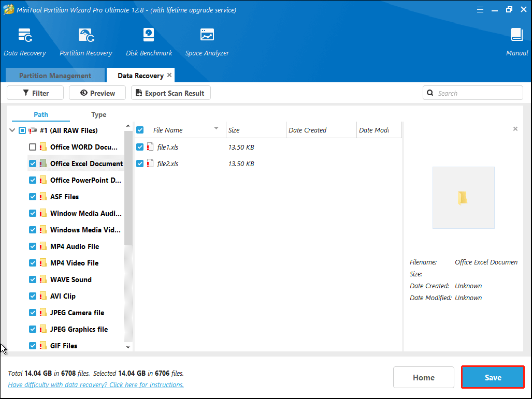Click the Save button

tap(492, 377)
